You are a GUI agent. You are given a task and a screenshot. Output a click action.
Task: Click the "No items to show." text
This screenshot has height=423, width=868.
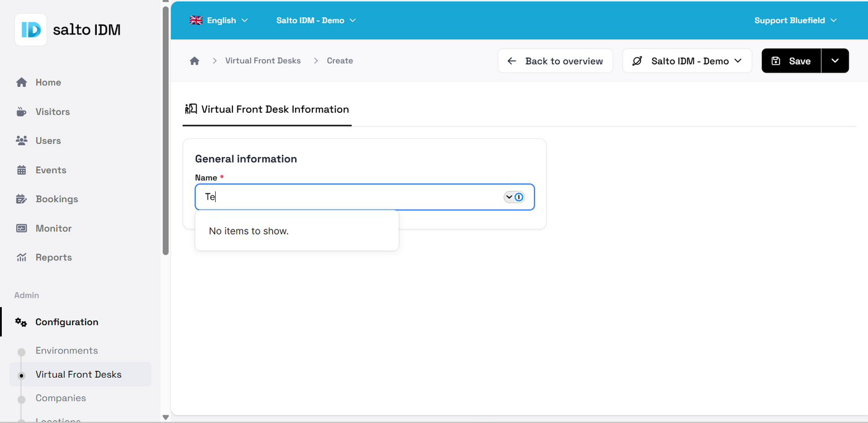[x=249, y=231]
